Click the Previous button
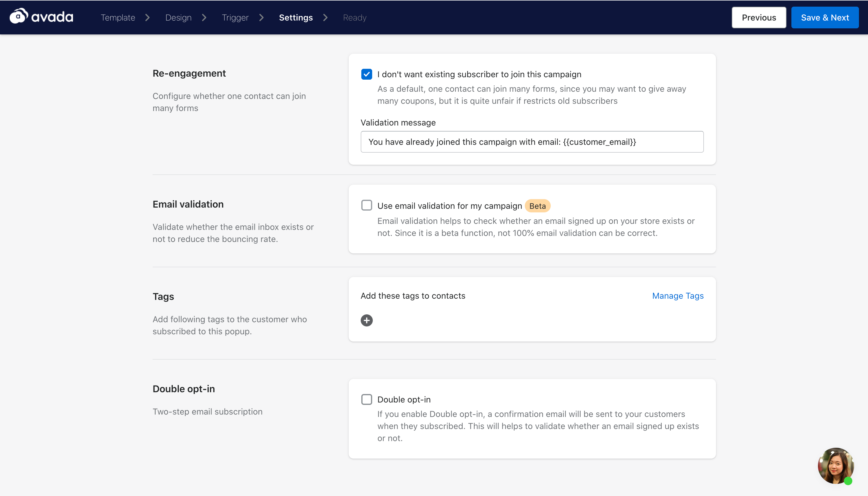 [x=759, y=18]
